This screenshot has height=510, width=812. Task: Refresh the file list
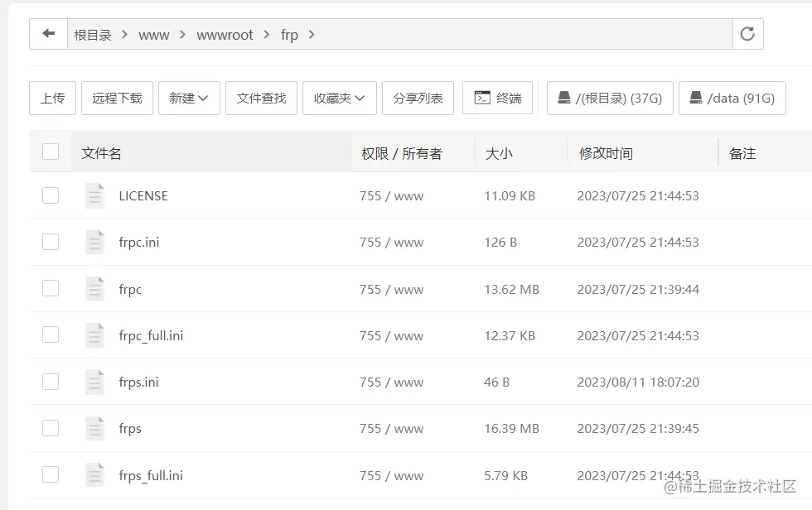pyautogui.click(x=747, y=34)
